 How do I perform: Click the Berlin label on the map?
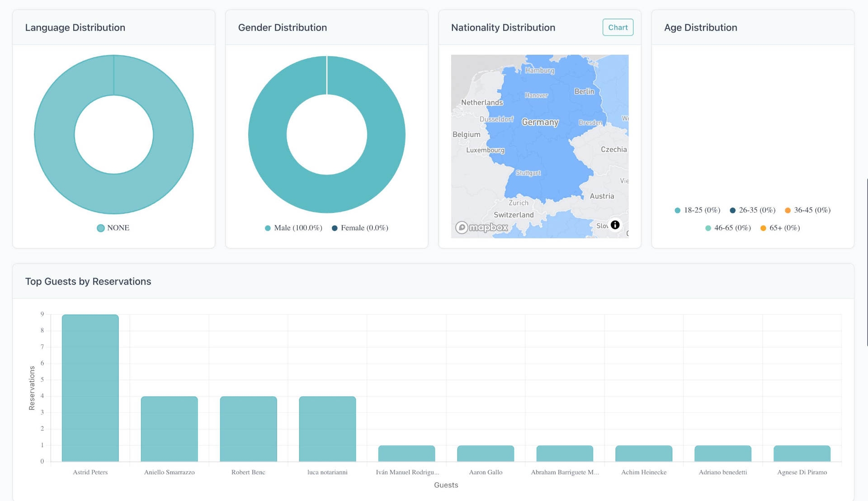(584, 91)
